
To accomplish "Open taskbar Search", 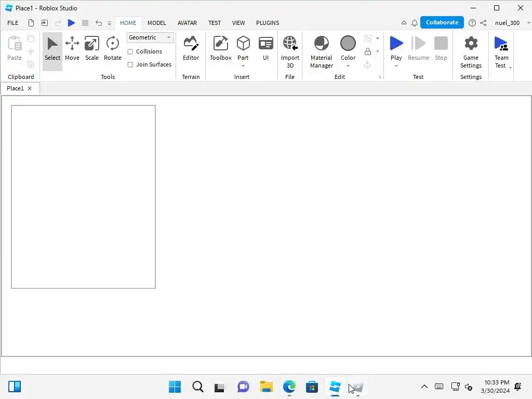I will coord(197,387).
